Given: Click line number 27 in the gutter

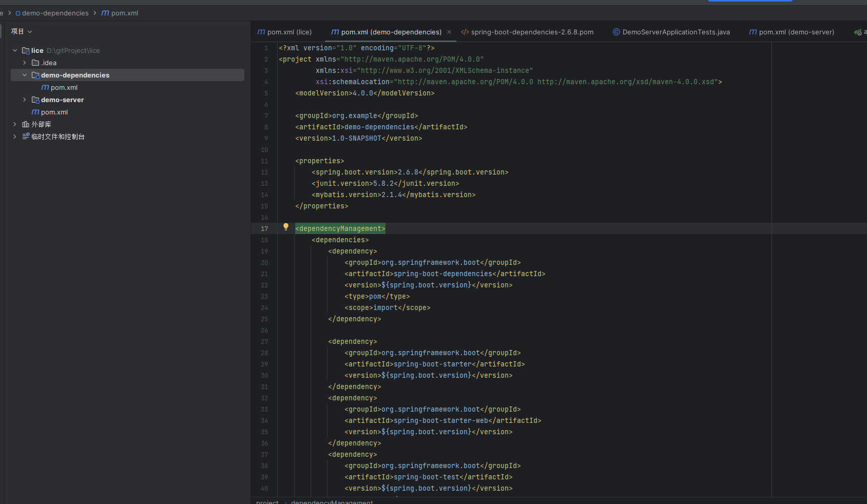Looking at the screenshot, I should tap(264, 341).
